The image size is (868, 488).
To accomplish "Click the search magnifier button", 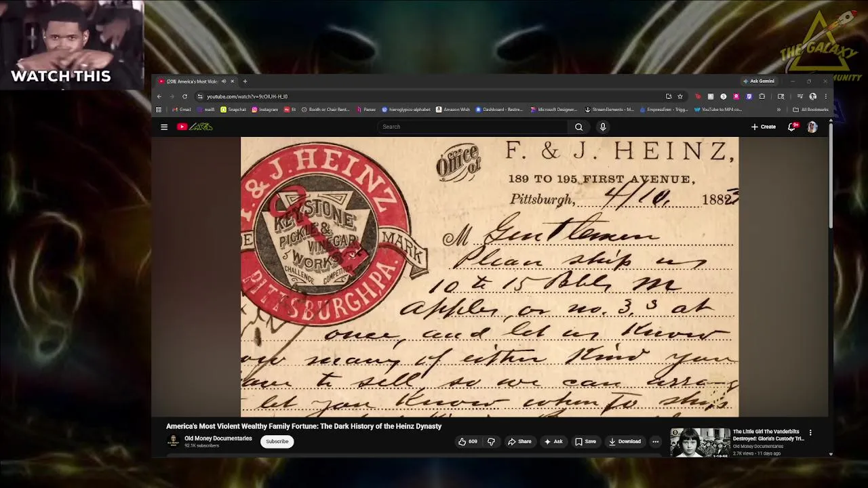I will [x=578, y=127].
